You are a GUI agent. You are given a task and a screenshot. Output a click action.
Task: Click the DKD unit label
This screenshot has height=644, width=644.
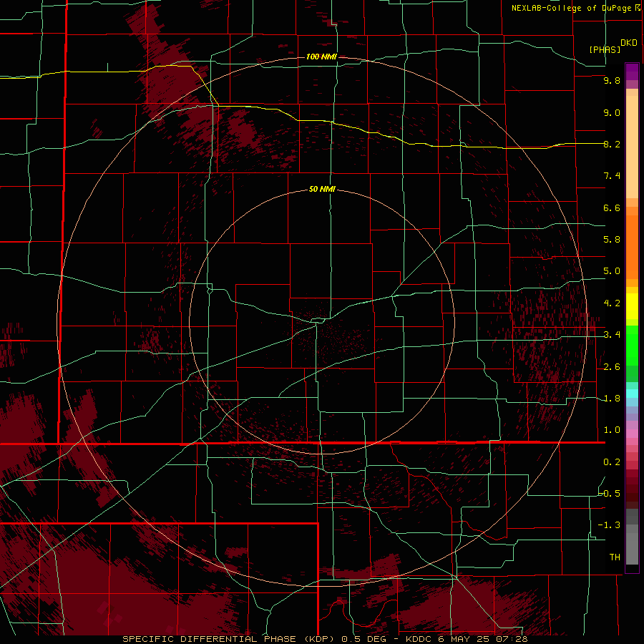click(x=629, y=43)
